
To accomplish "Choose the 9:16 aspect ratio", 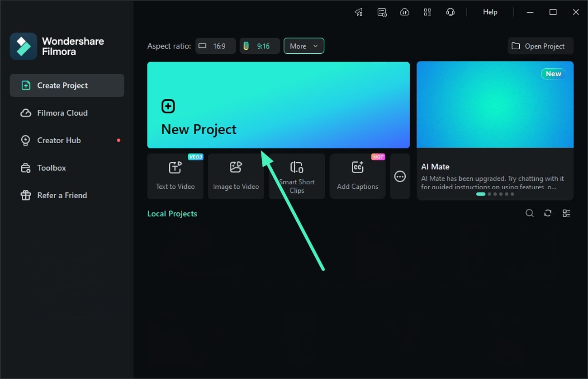I will coord(260,46).
